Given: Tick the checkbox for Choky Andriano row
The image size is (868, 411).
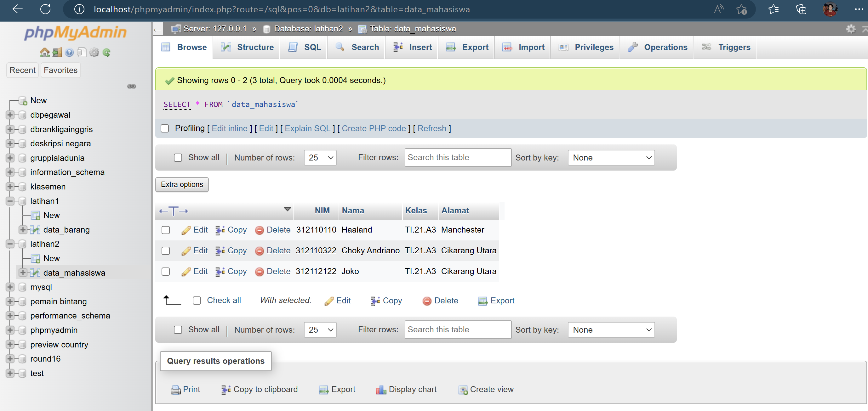Looking at the screenshot, I should pyautogui.click(x=165, y=251).
